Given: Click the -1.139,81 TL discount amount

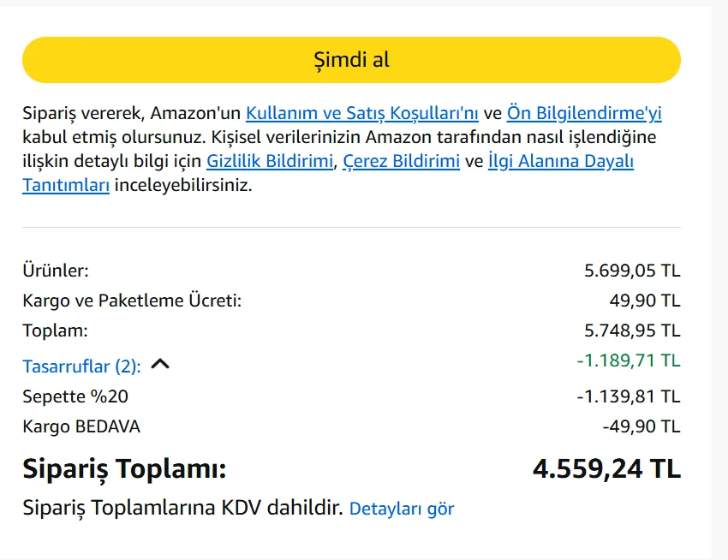Looking at the screenshot, I should point(629,396).
